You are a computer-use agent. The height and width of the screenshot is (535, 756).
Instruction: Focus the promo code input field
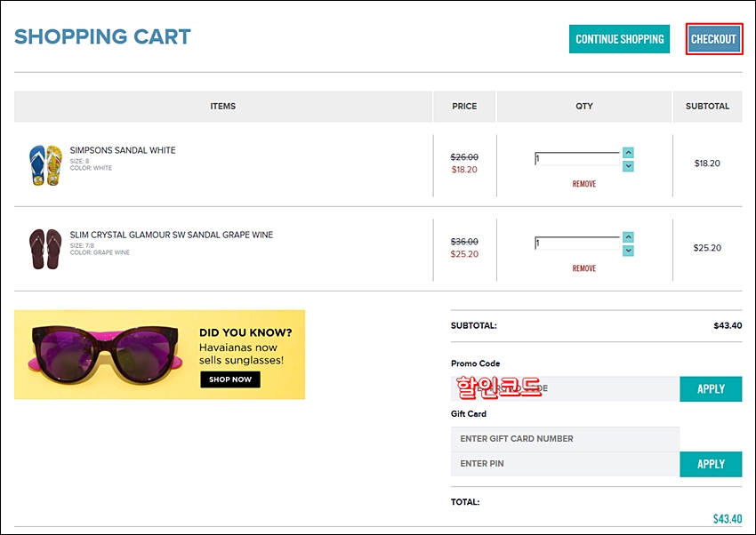pos(565,388)
